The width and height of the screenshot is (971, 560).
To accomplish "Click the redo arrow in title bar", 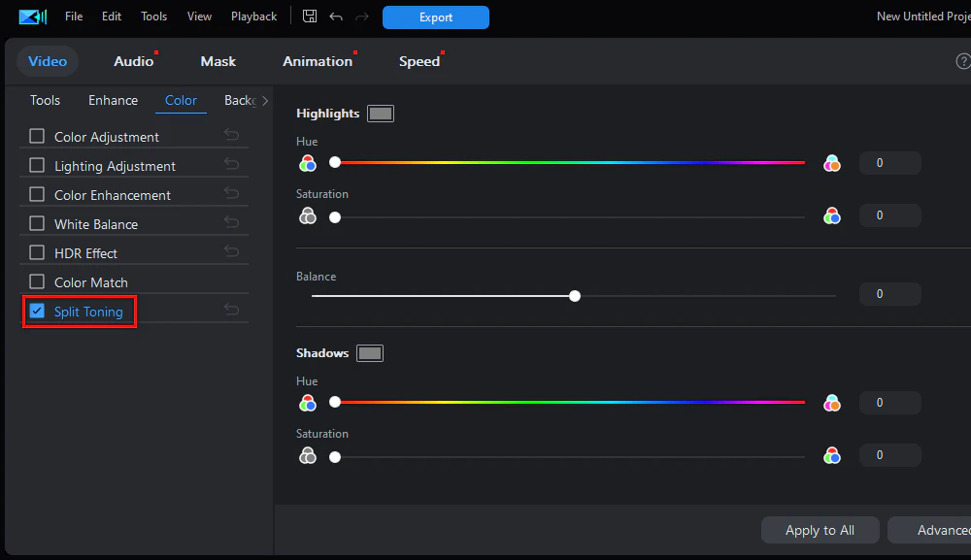I will (x=363, y=16).
